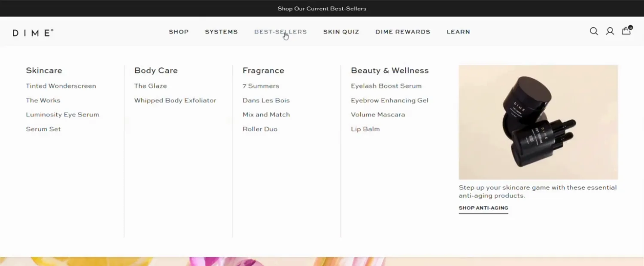Open Whipped Body Exfoliator link

[x=175, y=100]
